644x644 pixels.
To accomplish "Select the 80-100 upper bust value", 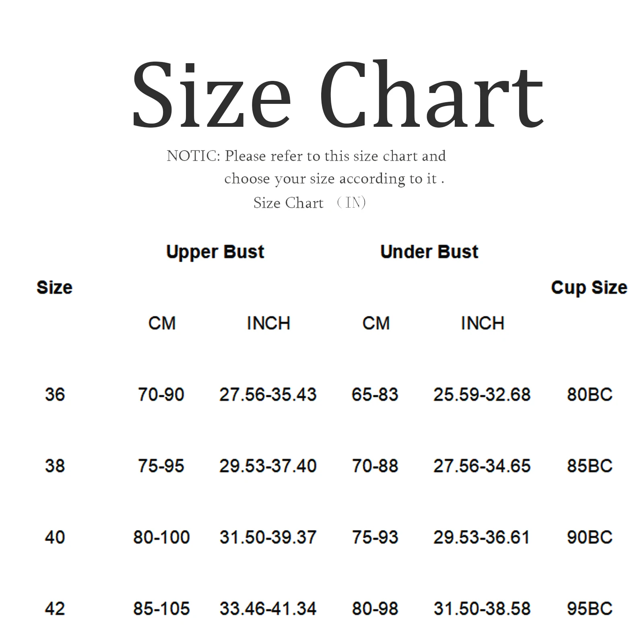I will 161,537.
